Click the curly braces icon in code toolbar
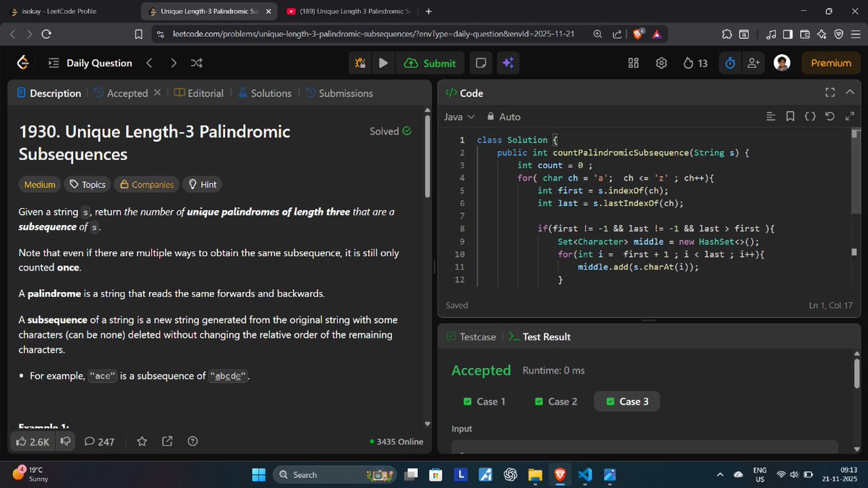Image resolution: width=868 pixels, height=488 pixels. [809, 116]
